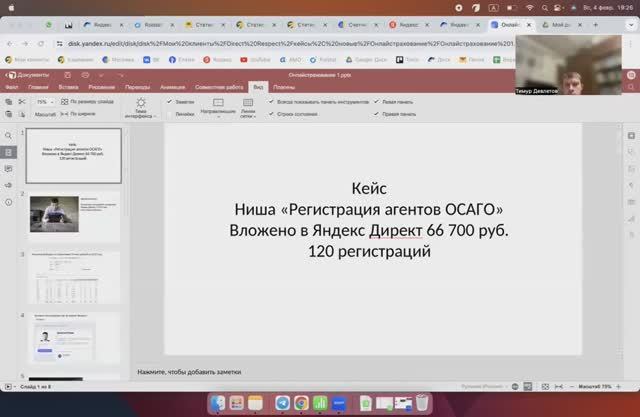Switch to the Вставка ribbon tab

point(68,87)
